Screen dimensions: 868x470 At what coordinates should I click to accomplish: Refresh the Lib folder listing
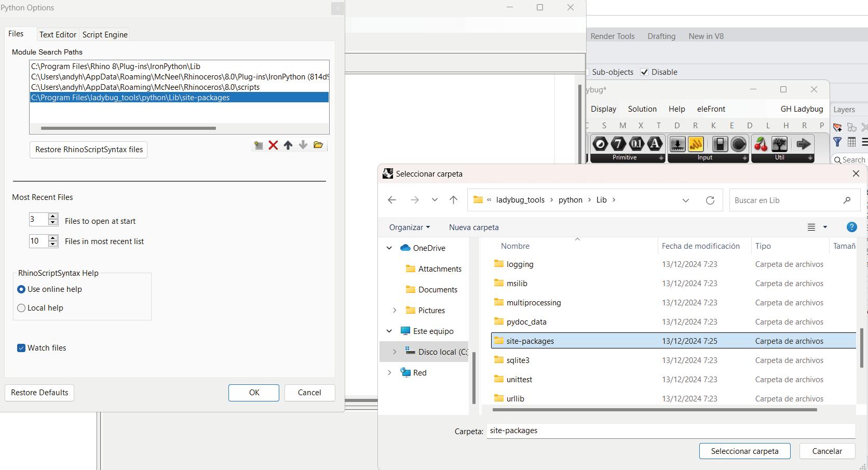pyautogui.click(x=710, y=200)
